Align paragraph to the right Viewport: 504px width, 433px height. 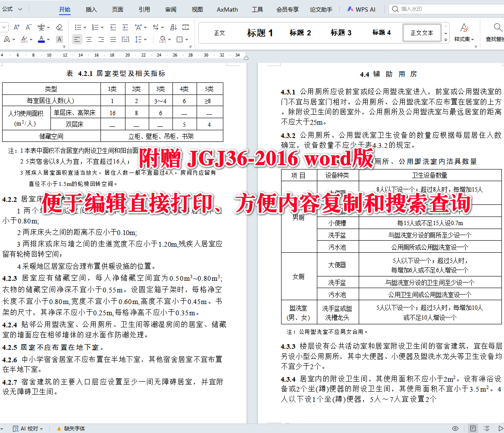point(101,40)
